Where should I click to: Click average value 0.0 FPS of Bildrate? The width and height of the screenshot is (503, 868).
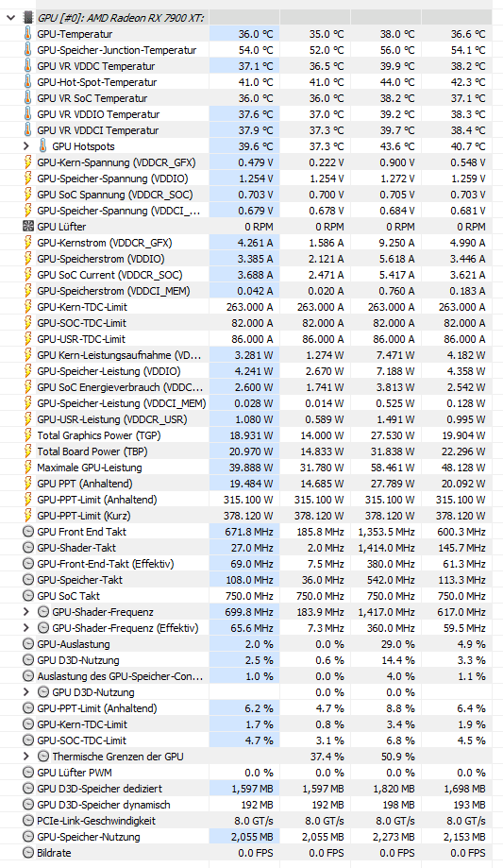[x=468, y=853]
